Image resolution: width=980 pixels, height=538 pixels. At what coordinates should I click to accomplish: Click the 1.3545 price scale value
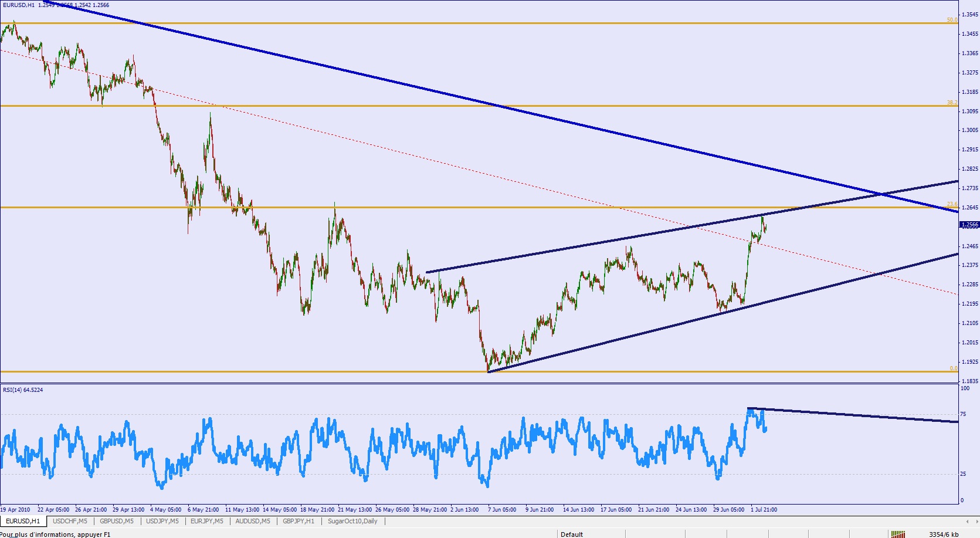(970, 15)
